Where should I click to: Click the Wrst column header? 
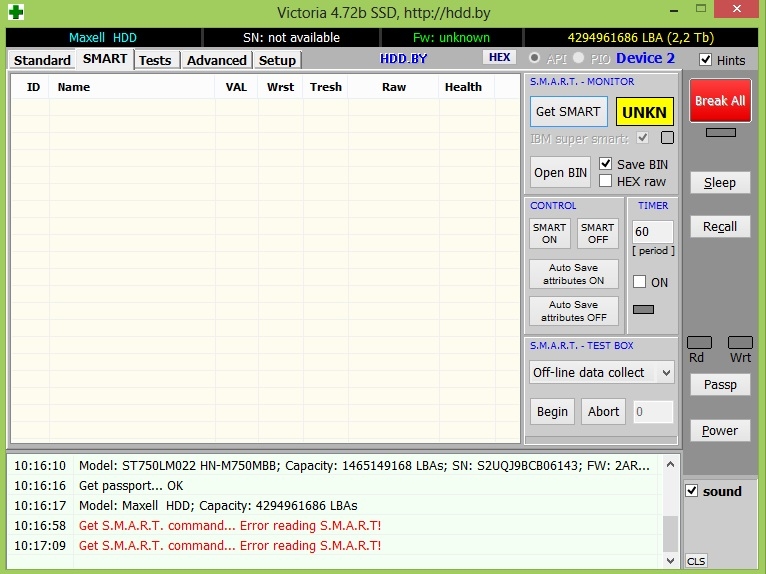(x=280, y=87)
